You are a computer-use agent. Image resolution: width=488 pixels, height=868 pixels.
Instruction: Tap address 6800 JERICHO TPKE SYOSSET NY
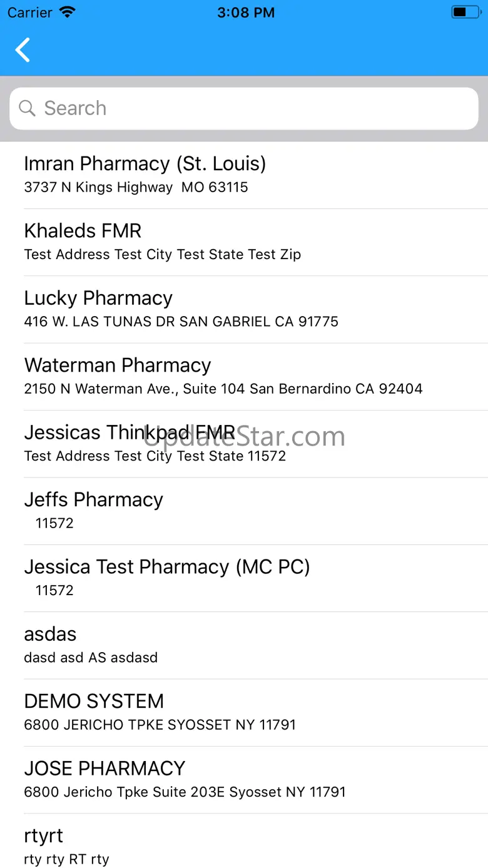pos(160,725)
